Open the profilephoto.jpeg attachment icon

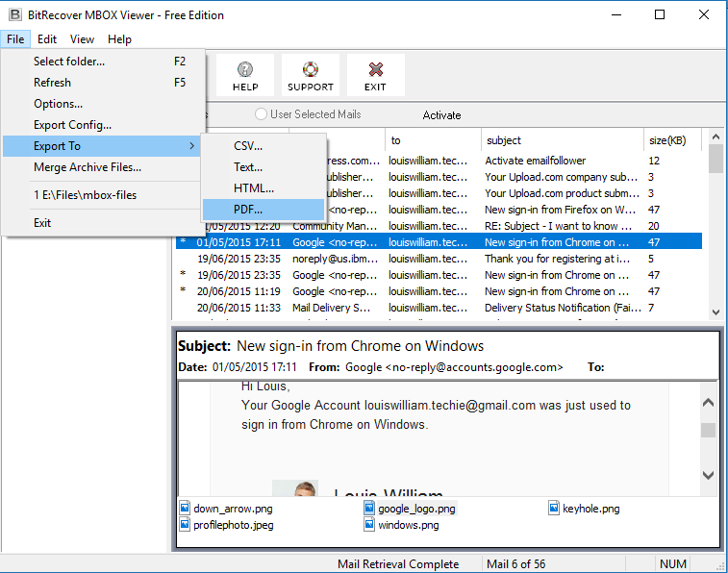[x=185, y=525]
